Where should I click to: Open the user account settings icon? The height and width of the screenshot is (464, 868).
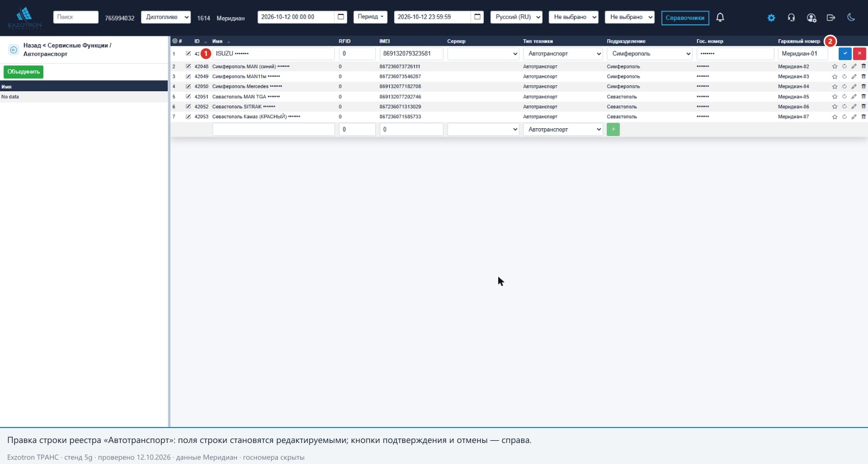[812, 18]
